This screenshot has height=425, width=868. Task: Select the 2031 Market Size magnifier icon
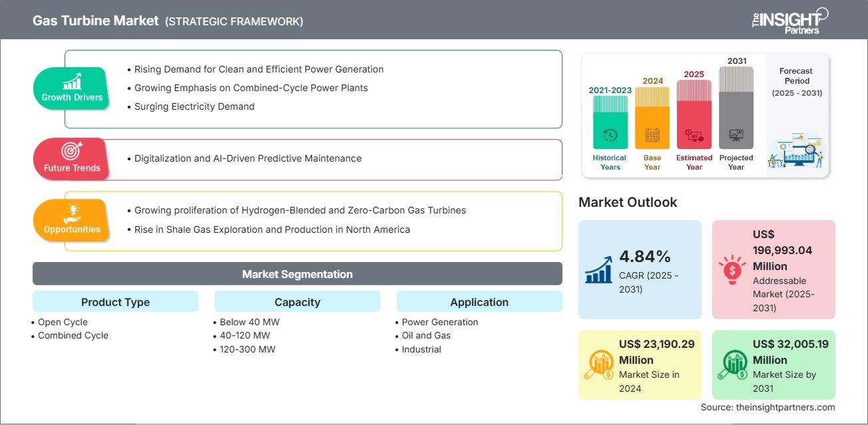733,364
